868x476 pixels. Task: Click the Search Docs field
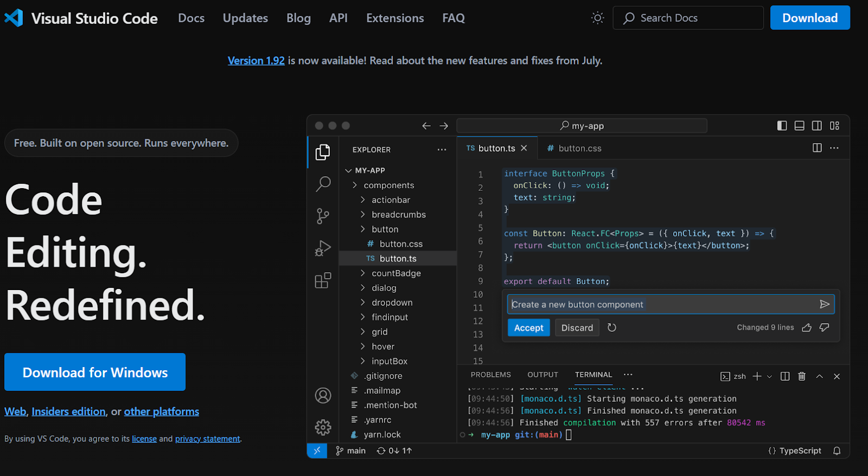tap(688, 18)
